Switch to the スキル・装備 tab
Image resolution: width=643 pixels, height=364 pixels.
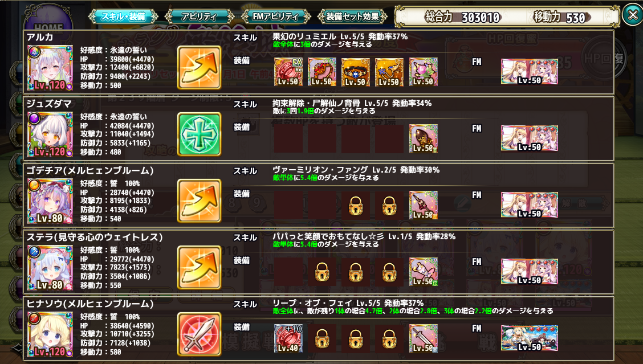[124, 17]
